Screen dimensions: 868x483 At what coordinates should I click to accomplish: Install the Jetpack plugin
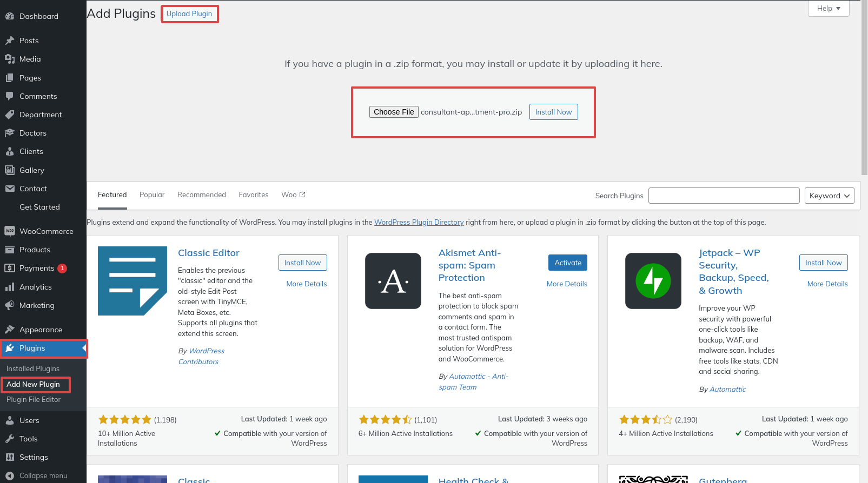click(824, 263)
